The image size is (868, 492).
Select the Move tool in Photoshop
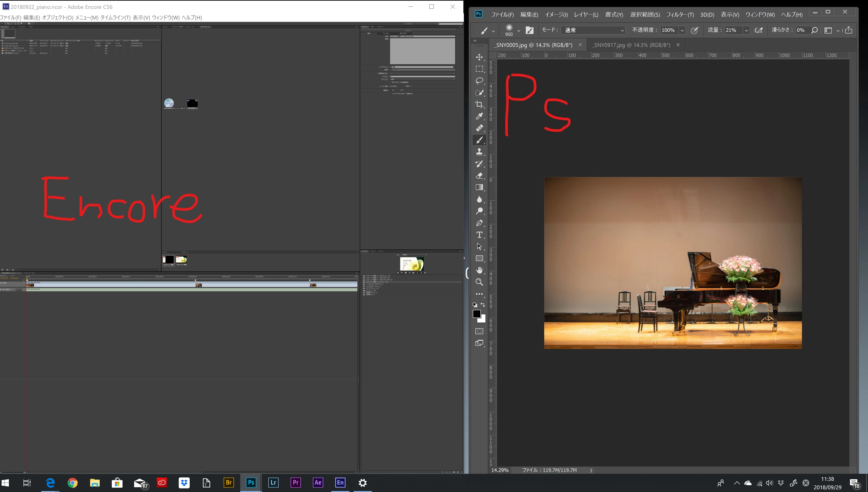[x=479, y=57]
